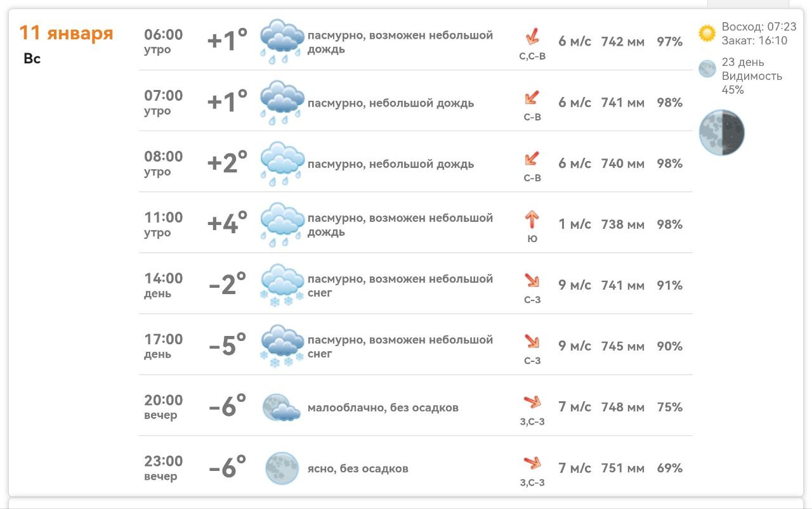Screen dimensions: 812x509
Task: Click the partly cloudy moon icon at 20:00
Action: [281, 407]
